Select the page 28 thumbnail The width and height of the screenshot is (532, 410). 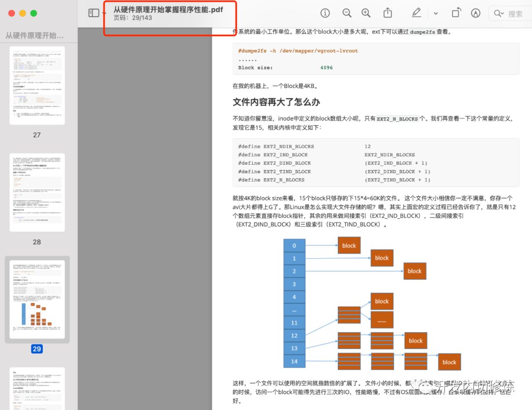(x=37, y=193)
